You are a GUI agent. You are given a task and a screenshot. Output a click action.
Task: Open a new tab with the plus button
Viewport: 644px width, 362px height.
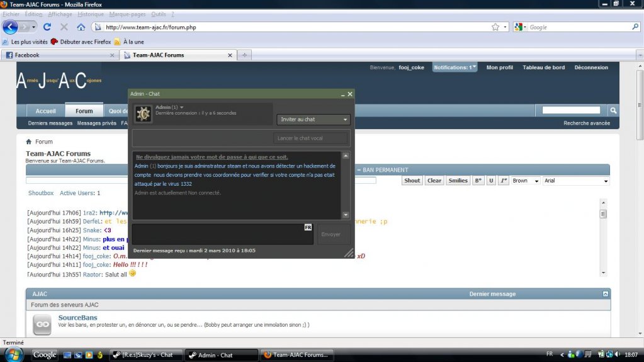point(244,55)
